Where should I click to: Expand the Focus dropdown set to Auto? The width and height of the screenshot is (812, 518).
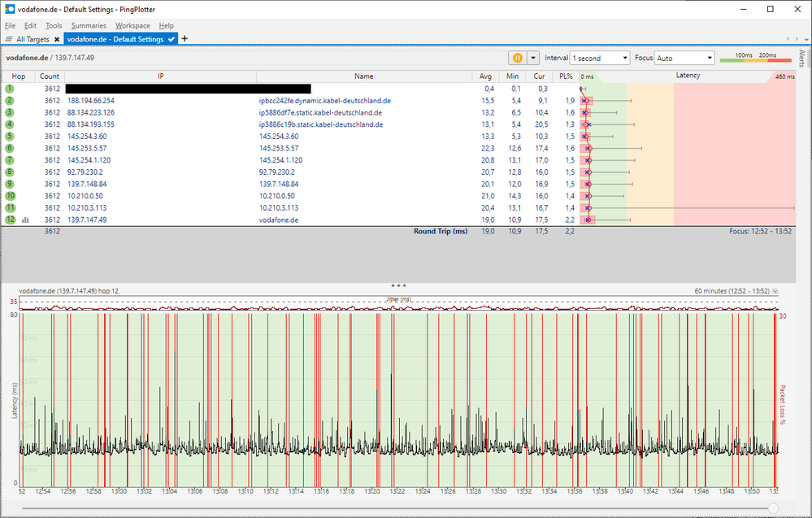[684, 58]
